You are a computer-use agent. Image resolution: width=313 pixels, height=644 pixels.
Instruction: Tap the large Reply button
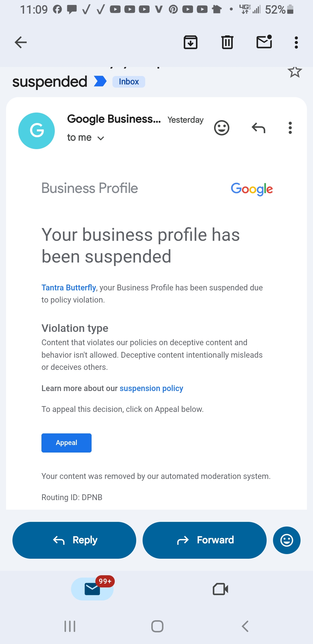pos(74,540)
